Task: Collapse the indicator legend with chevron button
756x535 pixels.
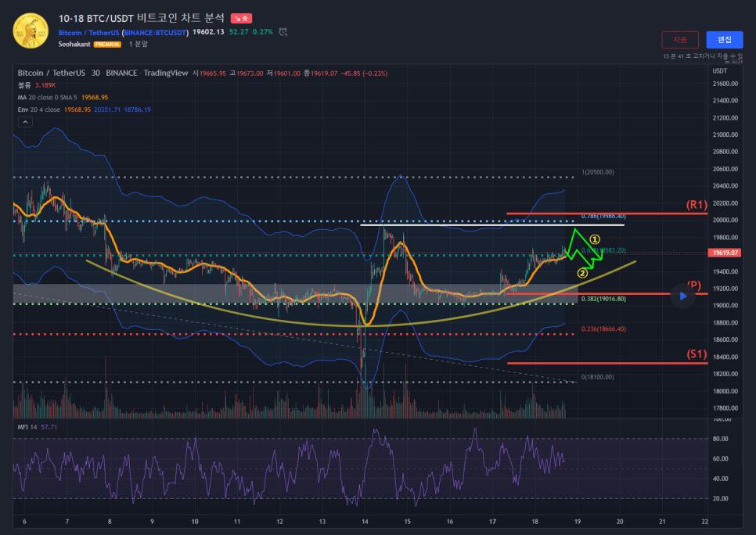Action: click(x=25, y=122)
